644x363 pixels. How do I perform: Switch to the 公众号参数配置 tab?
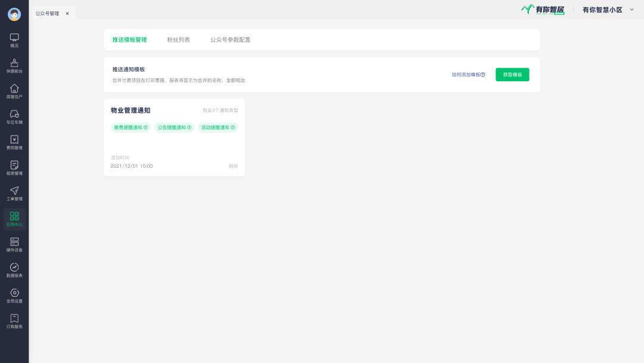[x=230, y=40]
